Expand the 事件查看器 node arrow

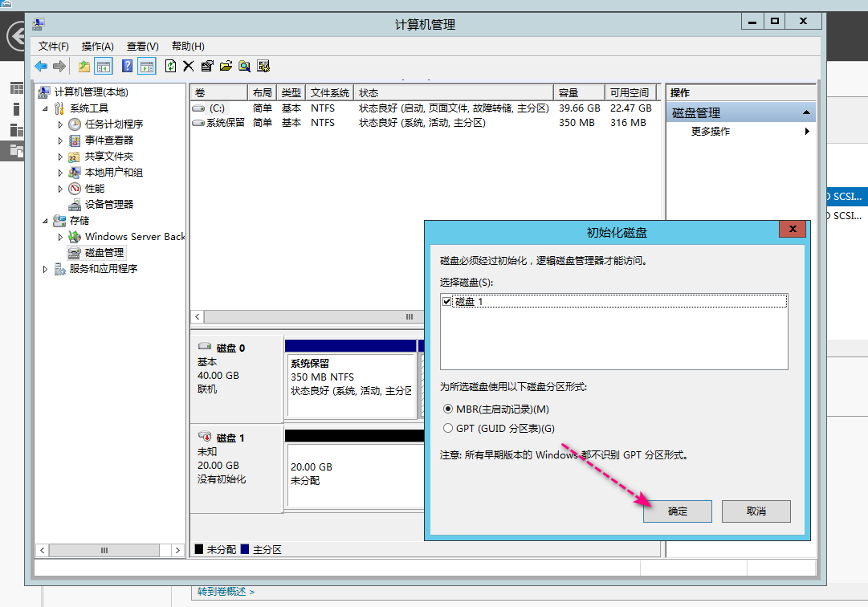pos(60,141)
